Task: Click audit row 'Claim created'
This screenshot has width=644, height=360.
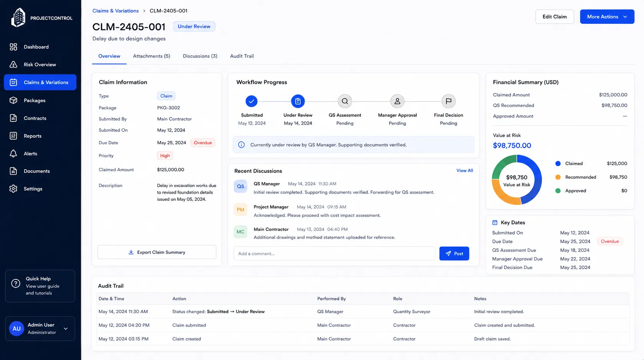Action: (x=363, y=339)
